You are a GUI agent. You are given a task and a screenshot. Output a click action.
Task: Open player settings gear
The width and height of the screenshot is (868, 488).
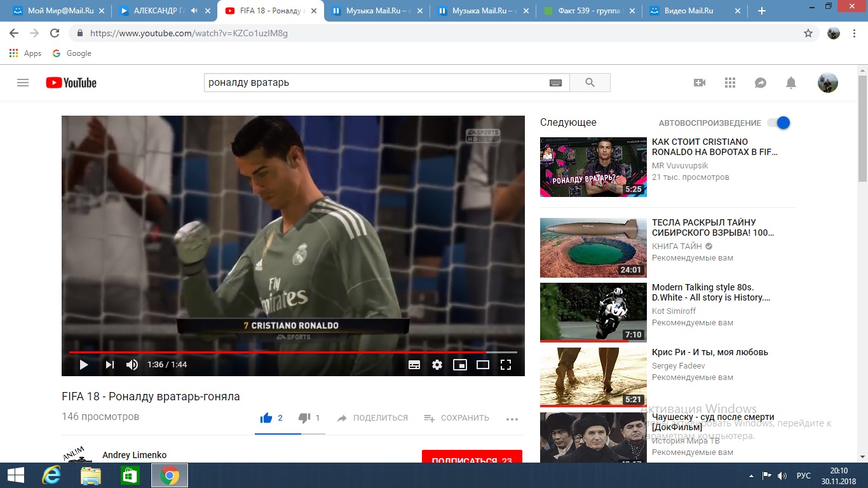pyautogui.click(x=437, y=365)
